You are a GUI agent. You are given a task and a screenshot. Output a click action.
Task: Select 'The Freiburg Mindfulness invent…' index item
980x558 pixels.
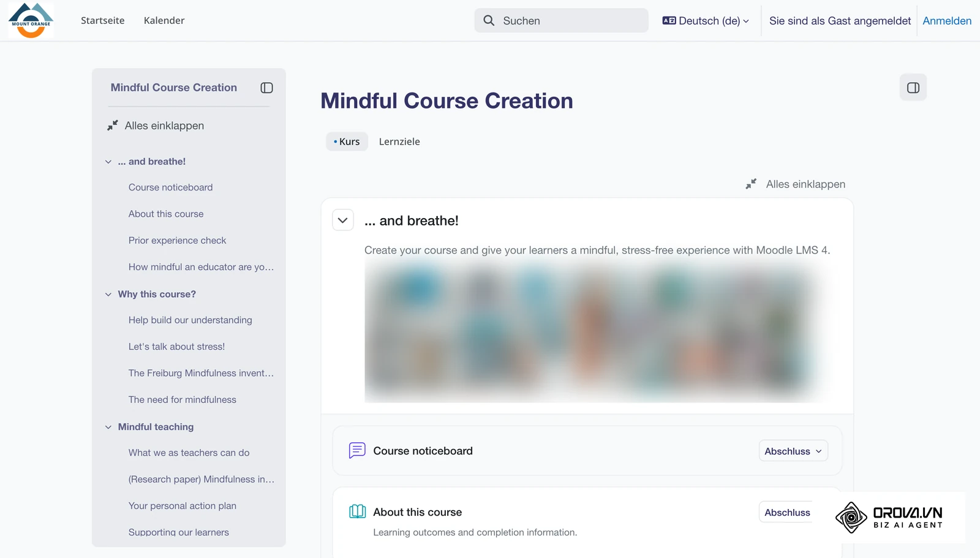(201, 373)
